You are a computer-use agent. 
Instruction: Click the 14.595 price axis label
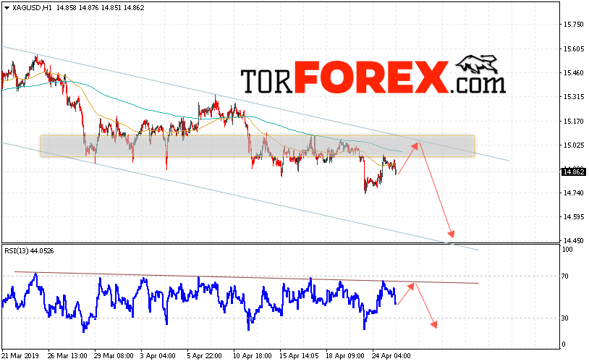click(574, 217)
